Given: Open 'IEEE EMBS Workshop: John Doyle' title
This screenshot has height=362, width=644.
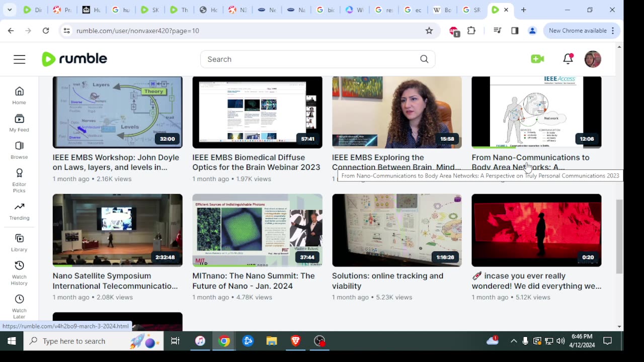Looking at the screenshot, I should tap(116, 162).
